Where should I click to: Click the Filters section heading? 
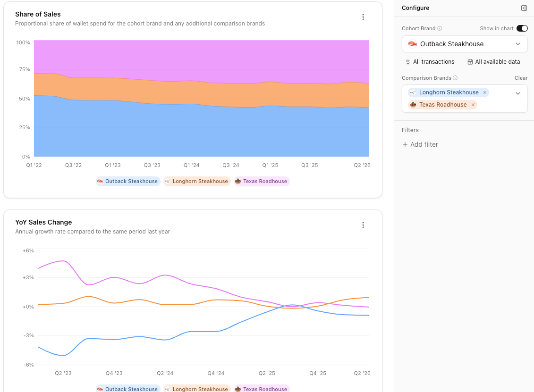[x=410, y=130]
